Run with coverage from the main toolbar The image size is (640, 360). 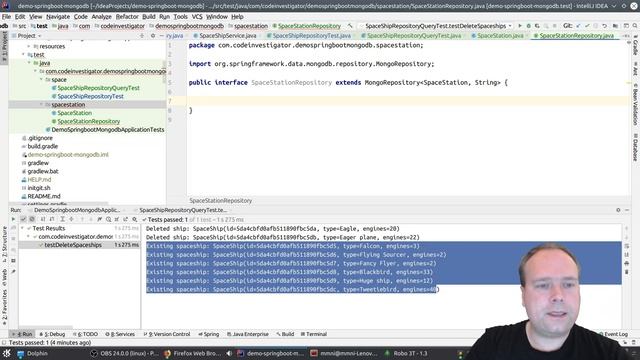pyautogui.click(x=537, y=26)
